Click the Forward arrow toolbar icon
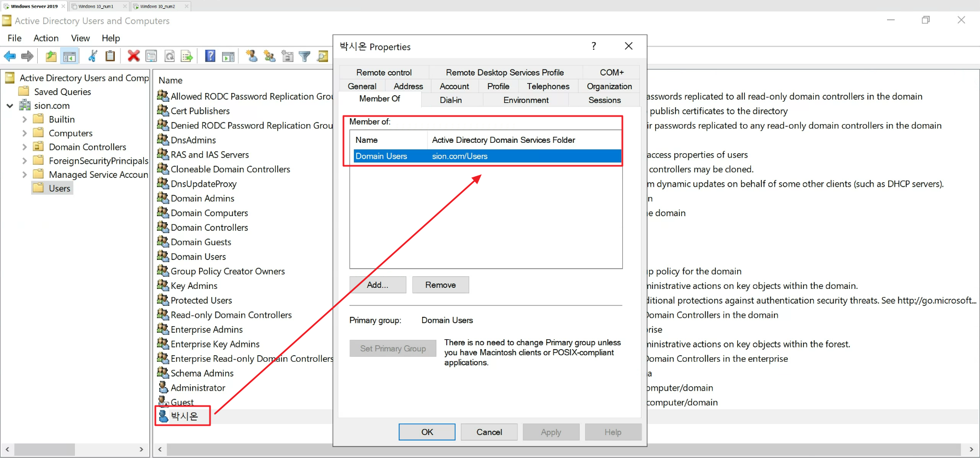Image resolution: width=980 pixels, height=458 pixels. 27,56
